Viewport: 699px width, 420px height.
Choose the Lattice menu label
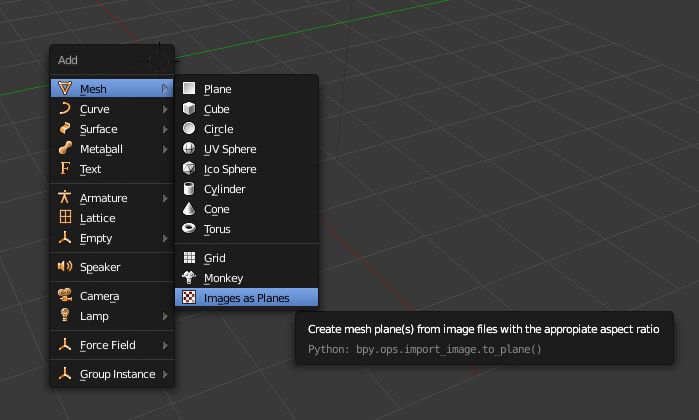(x=98, y=218)
